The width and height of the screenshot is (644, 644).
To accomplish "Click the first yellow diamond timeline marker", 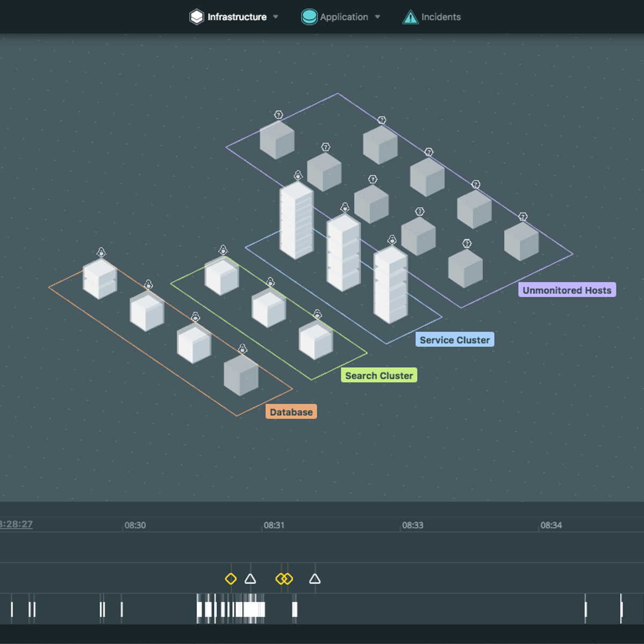I will click(231, 579).
